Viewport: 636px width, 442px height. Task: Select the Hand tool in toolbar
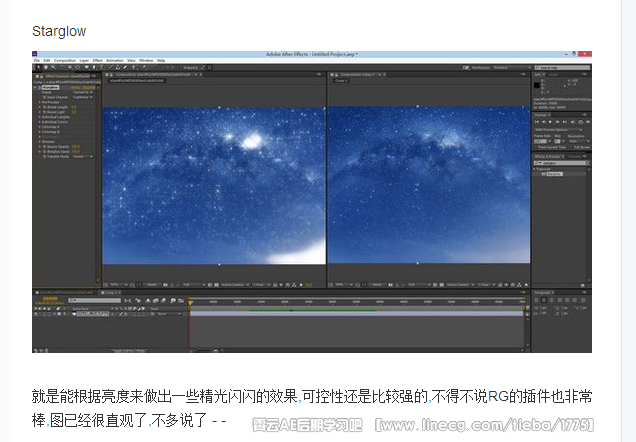tap(46, 67)
